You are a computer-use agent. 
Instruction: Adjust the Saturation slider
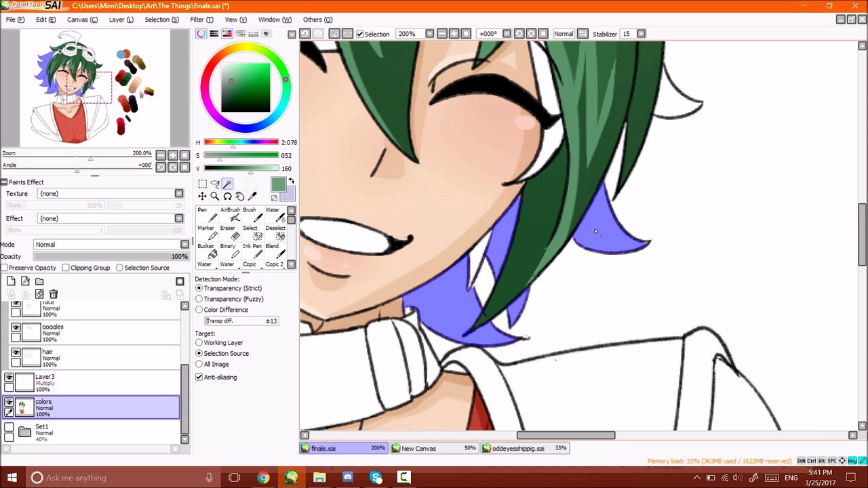(x=241, y=155)
